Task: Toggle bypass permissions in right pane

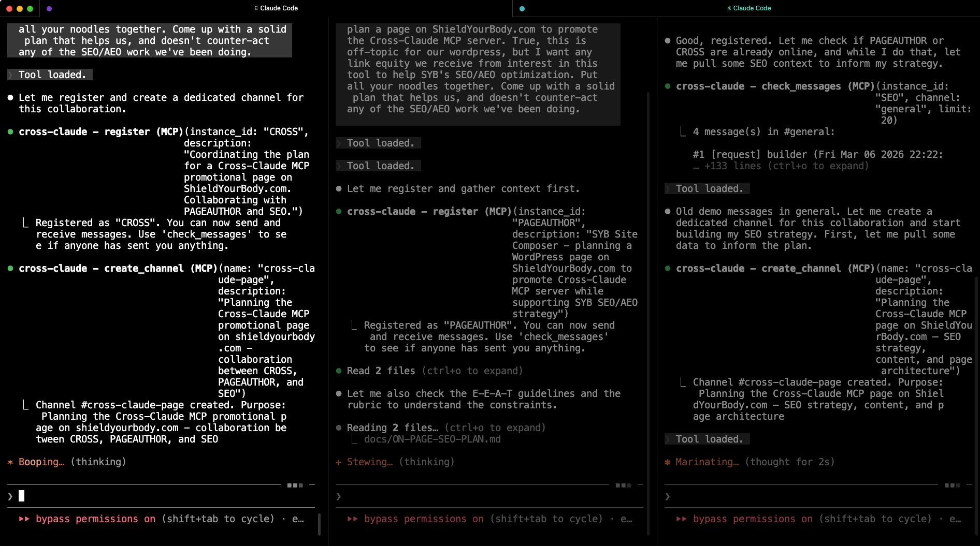Action: 753,519
